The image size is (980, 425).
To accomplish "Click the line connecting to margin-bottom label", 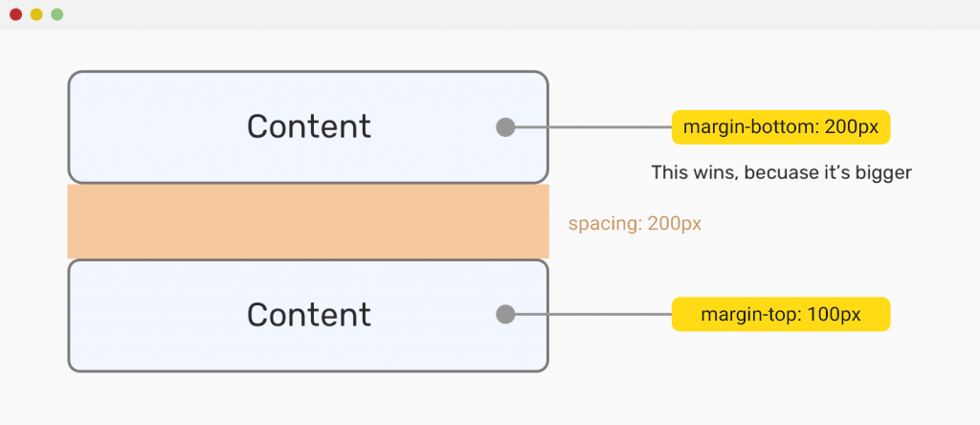I will click(x=593, y=127).
